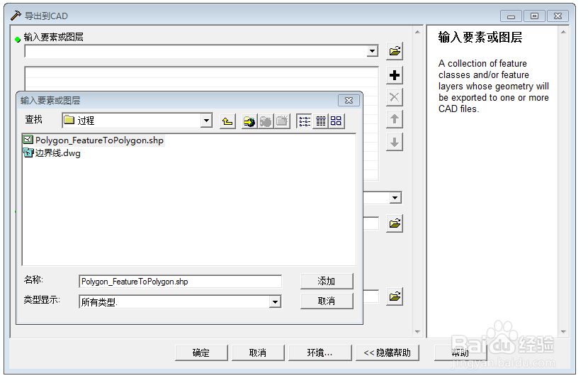Click the plus add-row button
The width and height of the screenshot is (588, 383).
pos(395,75)
